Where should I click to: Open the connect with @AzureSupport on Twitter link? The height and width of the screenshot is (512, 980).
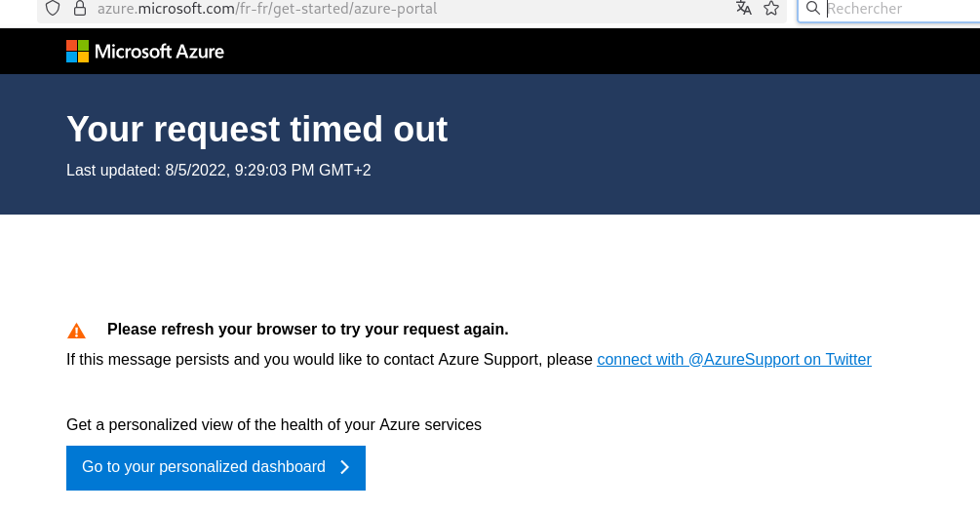pyautogui.click(x=733, y=359)
